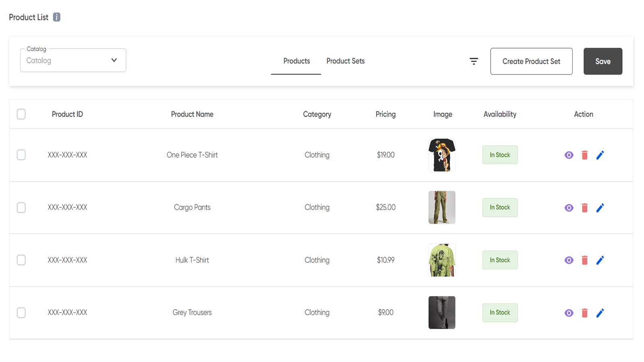Screen dimensions: 644x362
Task: Delete the Grey Trousers product
Action: click(x=584, y=313)
